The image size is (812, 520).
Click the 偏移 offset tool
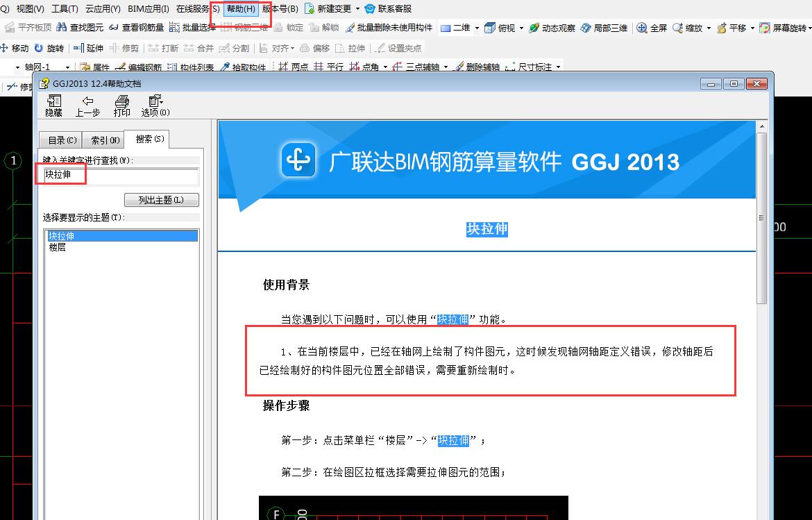315,48
